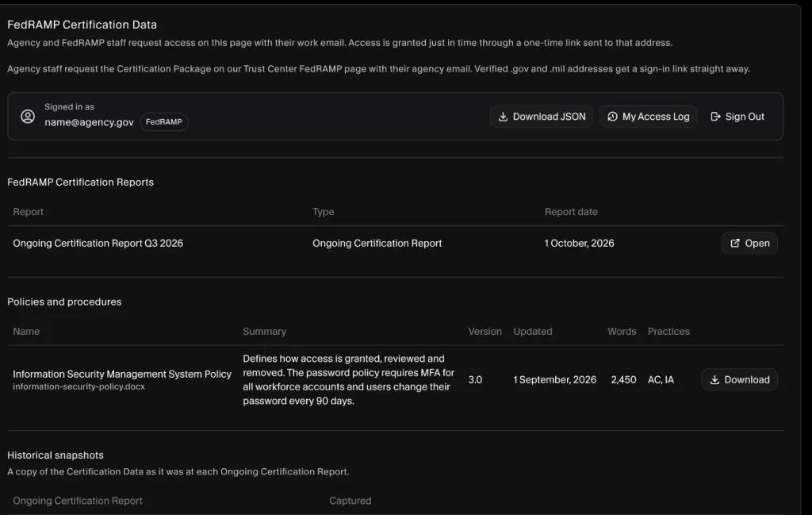Open My Access Log

pyautogui.click(x=649, y=117)
